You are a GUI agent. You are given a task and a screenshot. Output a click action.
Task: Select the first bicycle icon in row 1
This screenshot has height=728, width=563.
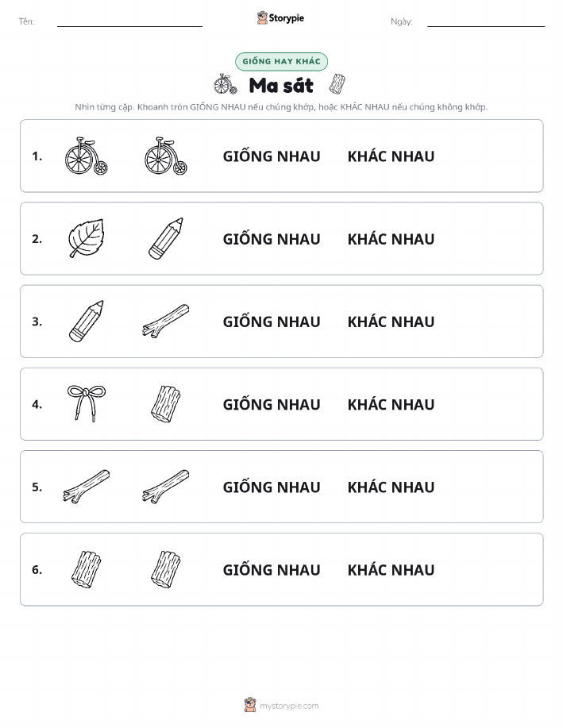pos(87,156)
